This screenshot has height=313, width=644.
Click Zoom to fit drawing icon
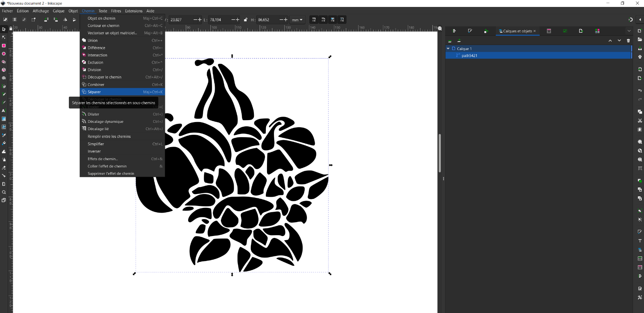[x=640, y=151]
